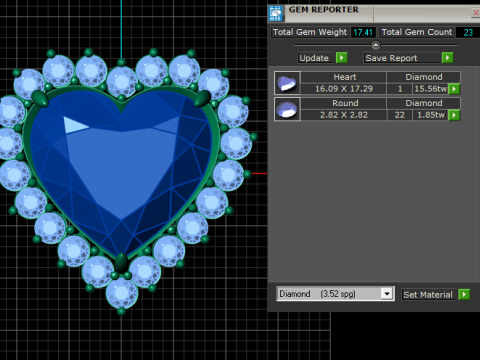Close the Gem Reporter panel
The image size is (480, 360).
(476, 13)
